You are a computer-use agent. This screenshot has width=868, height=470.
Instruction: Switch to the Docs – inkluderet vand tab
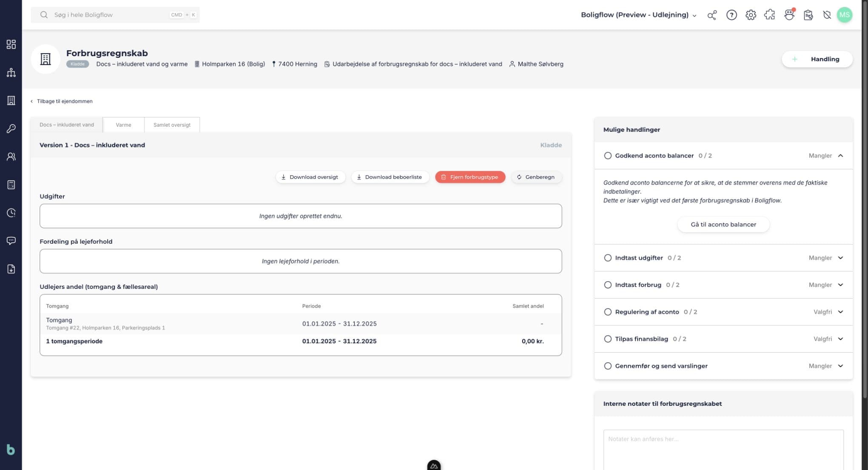pos(67,125)
